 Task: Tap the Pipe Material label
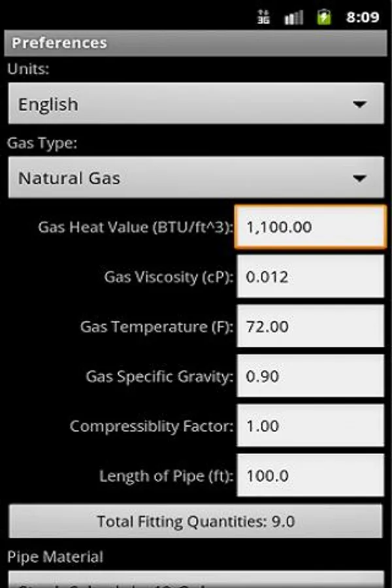point(55,557)
